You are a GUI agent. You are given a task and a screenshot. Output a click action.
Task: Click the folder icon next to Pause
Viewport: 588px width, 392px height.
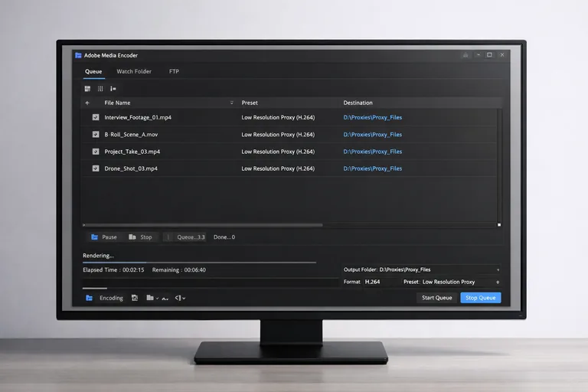tap(94, 237)
